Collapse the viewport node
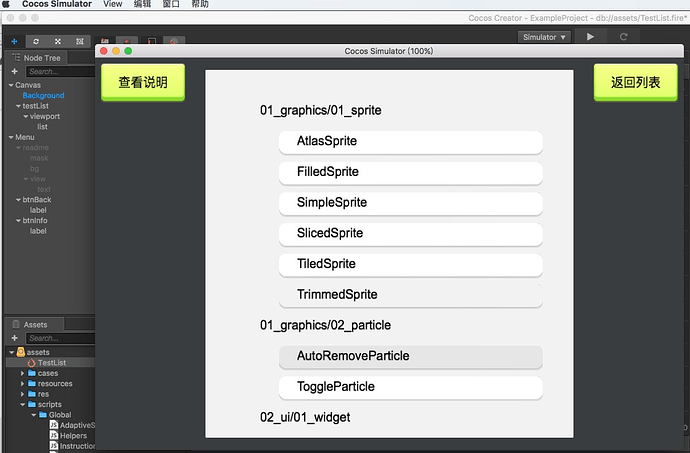The height and width of the screenshot is (453, 690). pos(26,117)
